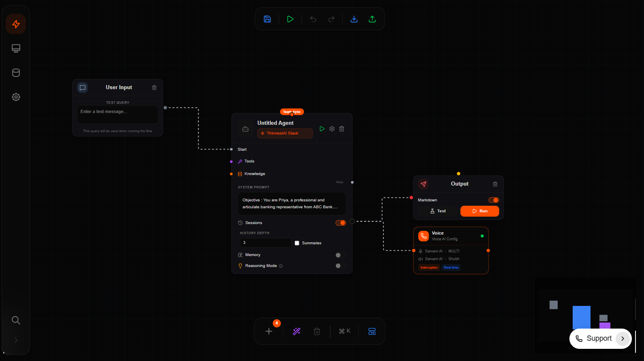Delete the User Input node
Viewport: 644px width, 361px height.
pos(154,88)
